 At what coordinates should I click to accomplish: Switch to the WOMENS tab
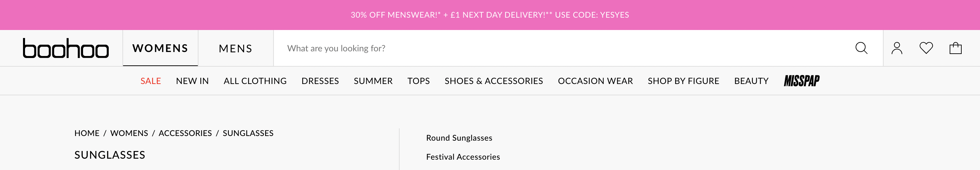(160, 48)
